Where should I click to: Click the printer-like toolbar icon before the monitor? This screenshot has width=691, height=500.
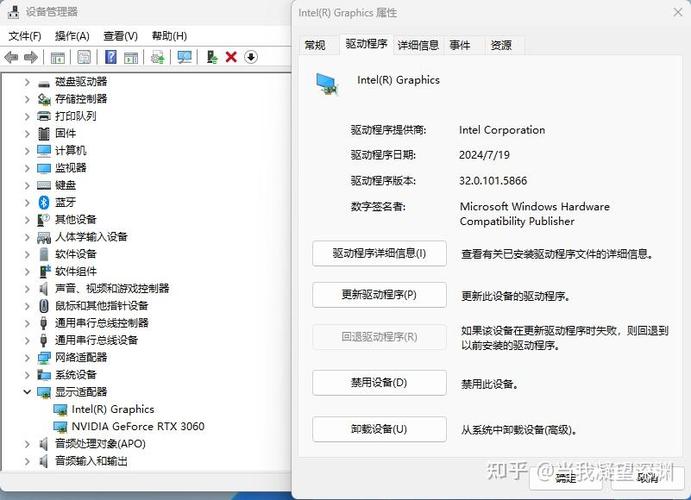point(157,57)
